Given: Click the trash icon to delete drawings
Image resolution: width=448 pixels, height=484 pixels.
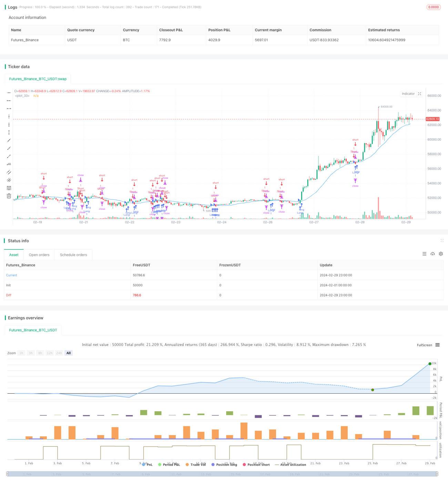Looking at the screenshot, I should pyautogui.click(x=9, y=196).
